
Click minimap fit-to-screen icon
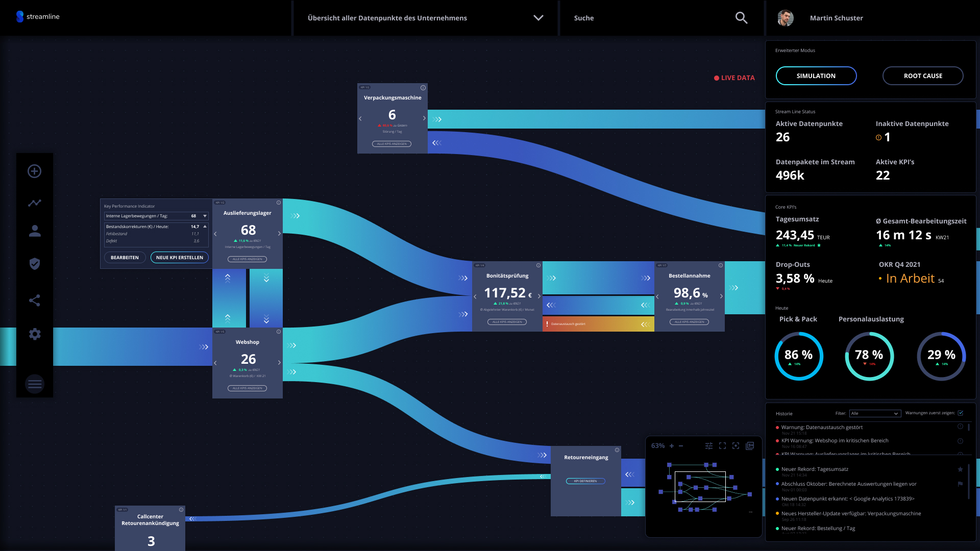(722, 446)
